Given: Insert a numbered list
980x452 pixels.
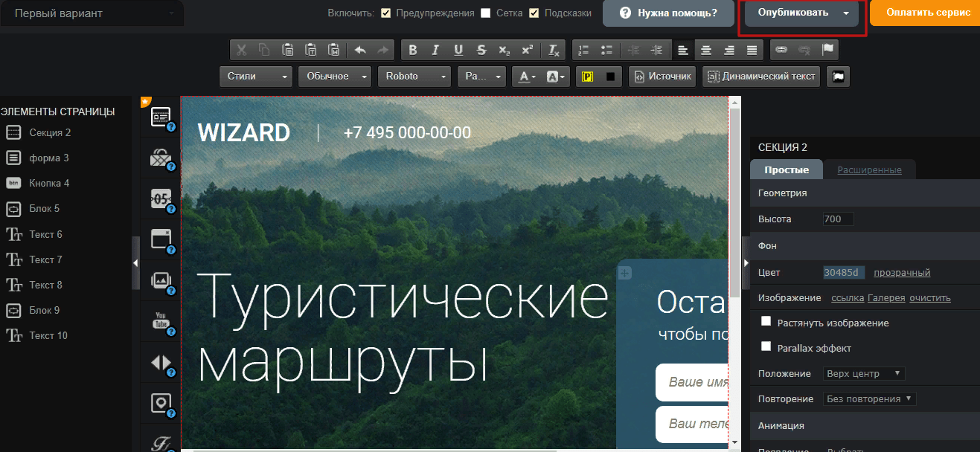Looking at the screenshot, I should 583,50.
